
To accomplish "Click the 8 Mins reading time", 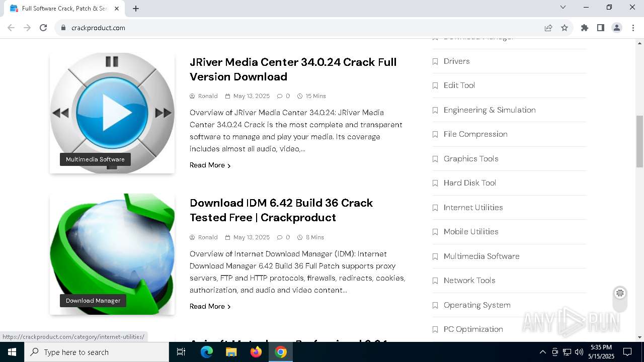I will point(314,237).
